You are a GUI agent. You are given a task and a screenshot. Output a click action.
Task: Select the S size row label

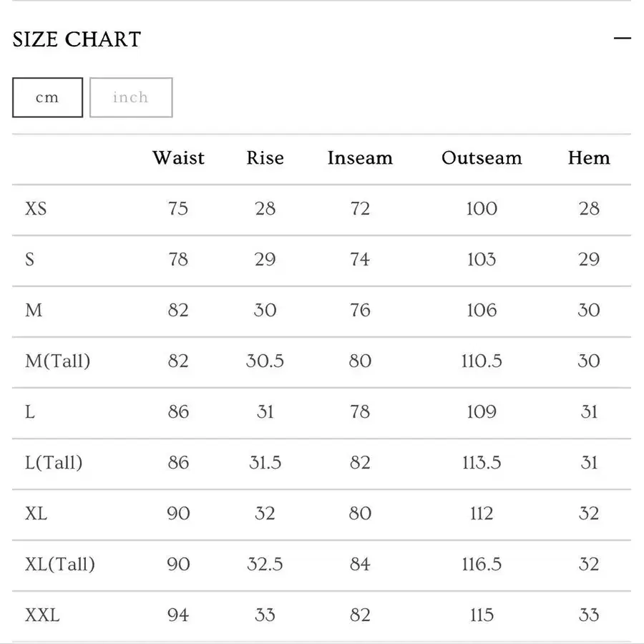click(29, 260)
